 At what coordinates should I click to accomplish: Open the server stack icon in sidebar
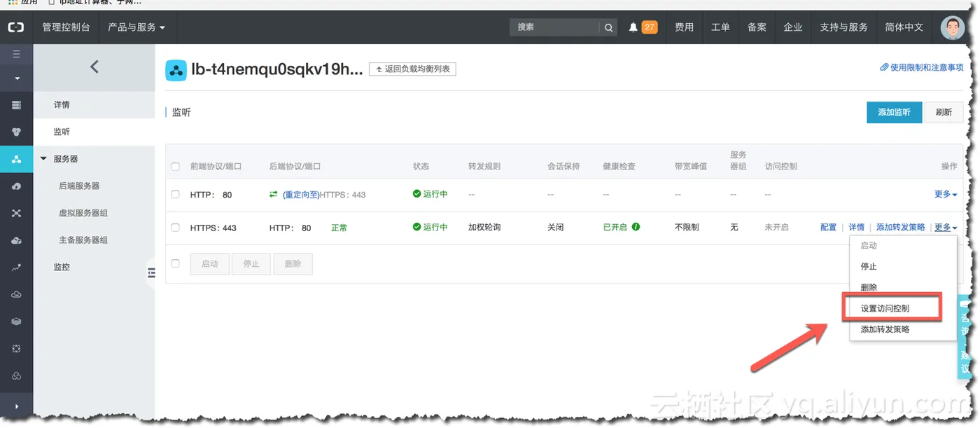click(x=16, y=105)
